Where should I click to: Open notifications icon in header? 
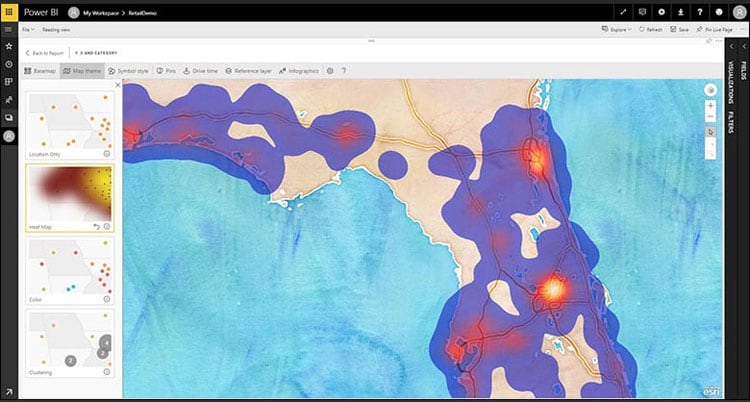642,12
